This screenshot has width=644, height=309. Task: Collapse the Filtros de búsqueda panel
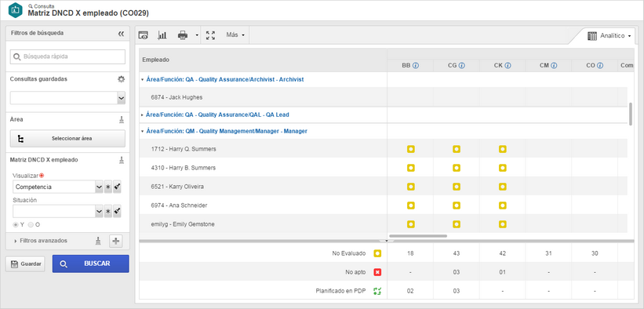(121, 34)
